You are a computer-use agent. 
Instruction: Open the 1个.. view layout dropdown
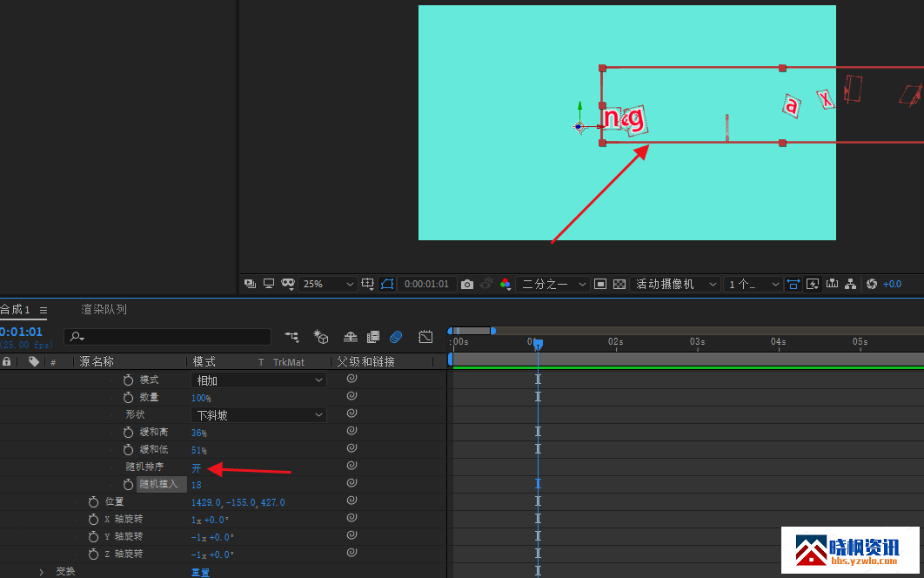pos(753,285)
